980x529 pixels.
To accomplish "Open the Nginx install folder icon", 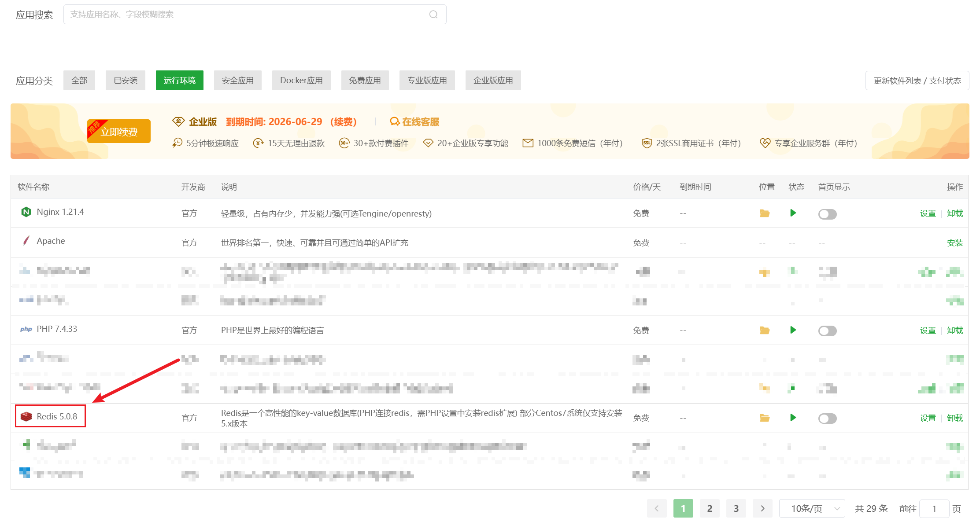I will [764, 213].
